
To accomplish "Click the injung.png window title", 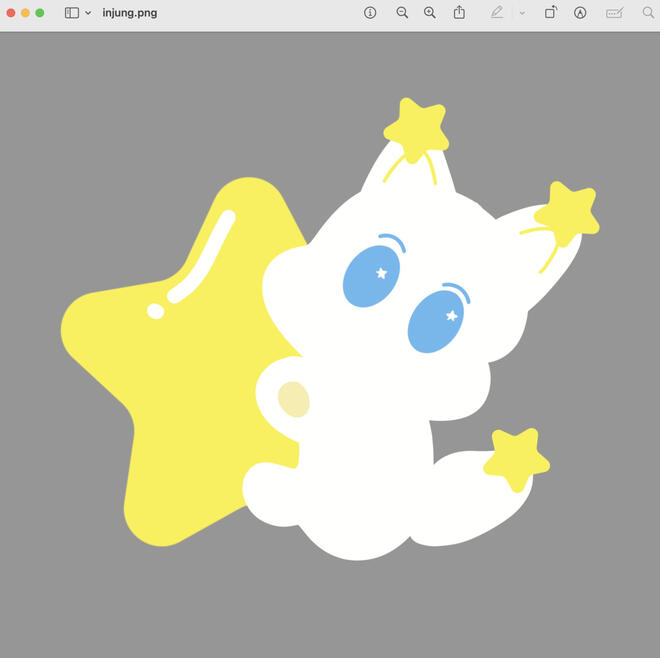I will 130,13.
